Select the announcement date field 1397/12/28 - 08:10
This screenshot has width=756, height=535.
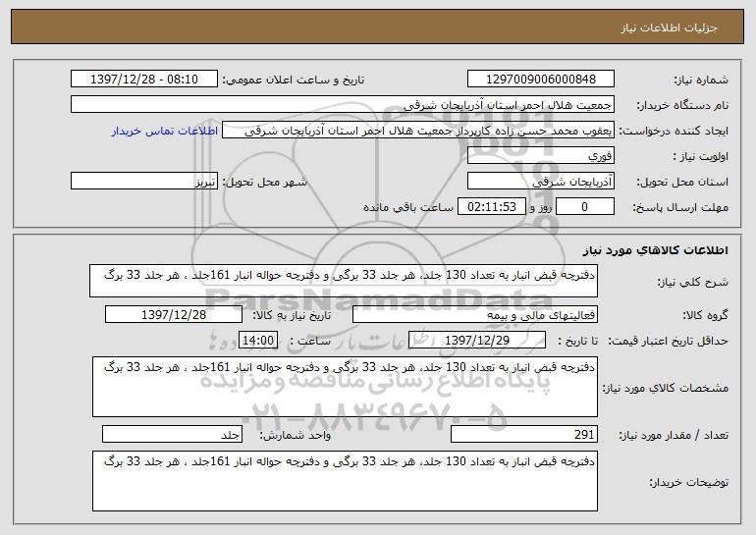144,80
